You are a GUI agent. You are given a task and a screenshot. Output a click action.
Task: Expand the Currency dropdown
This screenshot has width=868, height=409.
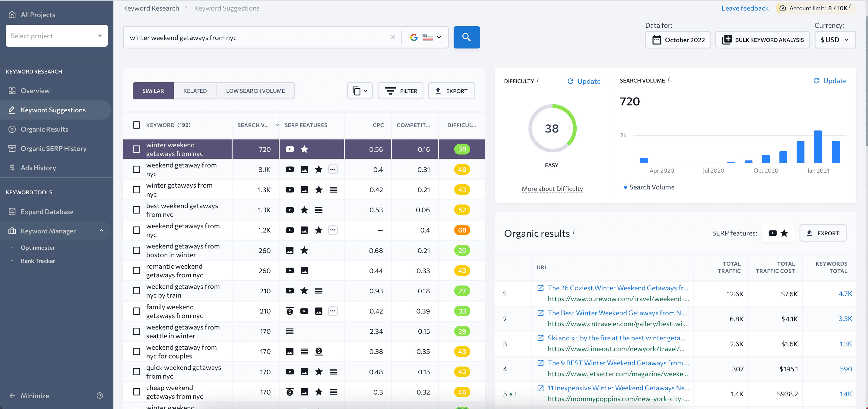click(x=835, y=39)
